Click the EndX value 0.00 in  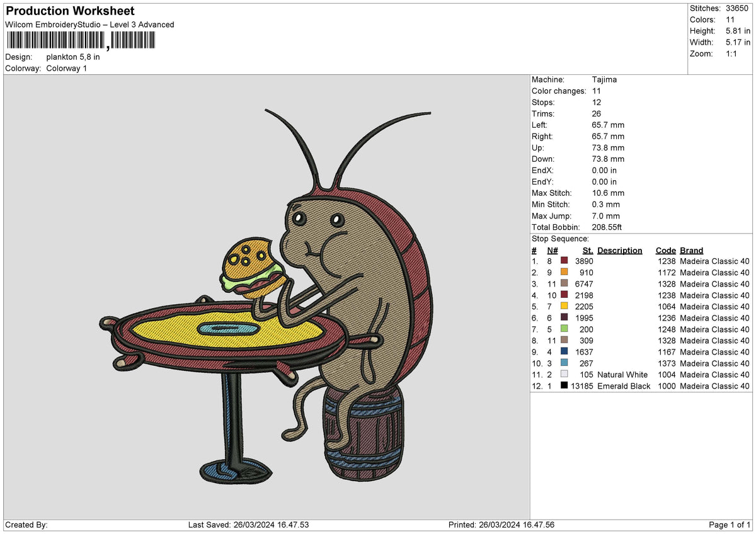604,170
